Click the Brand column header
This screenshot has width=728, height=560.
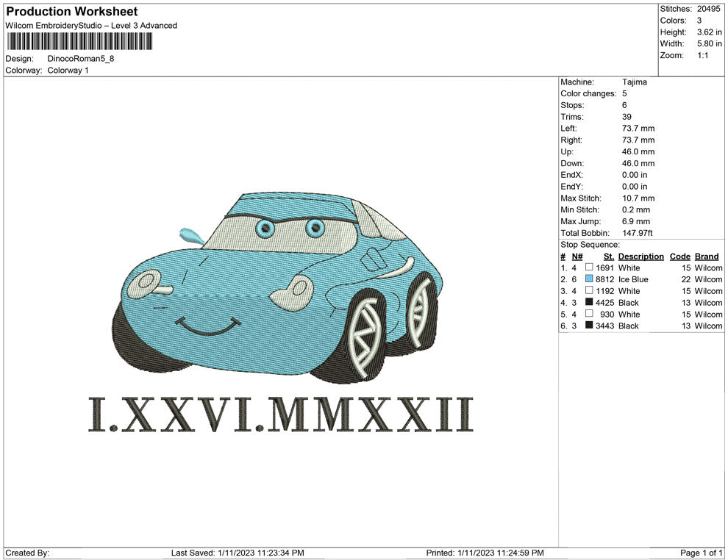pos(706,256)
